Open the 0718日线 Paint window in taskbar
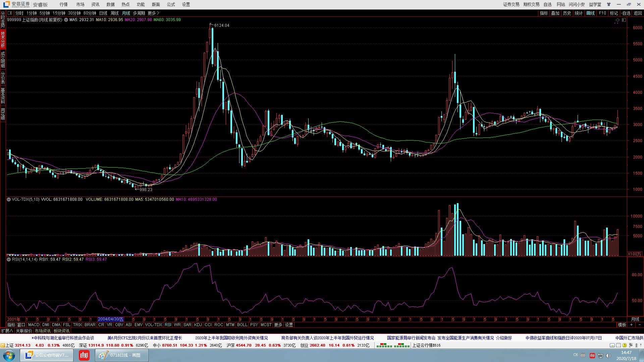Viewport: 644px width, 362px height. (x=122, y=355)
